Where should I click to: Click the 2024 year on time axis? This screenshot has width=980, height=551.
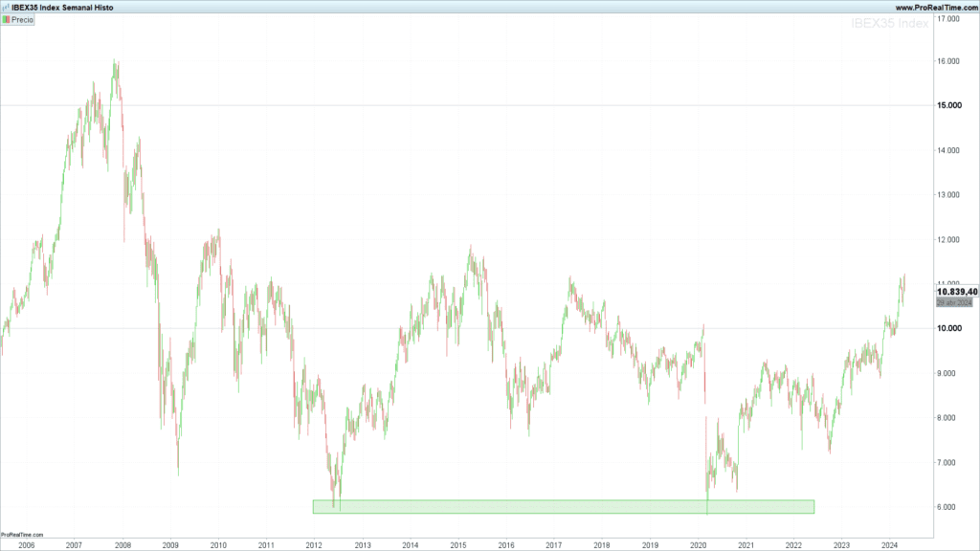click(889, 545)
